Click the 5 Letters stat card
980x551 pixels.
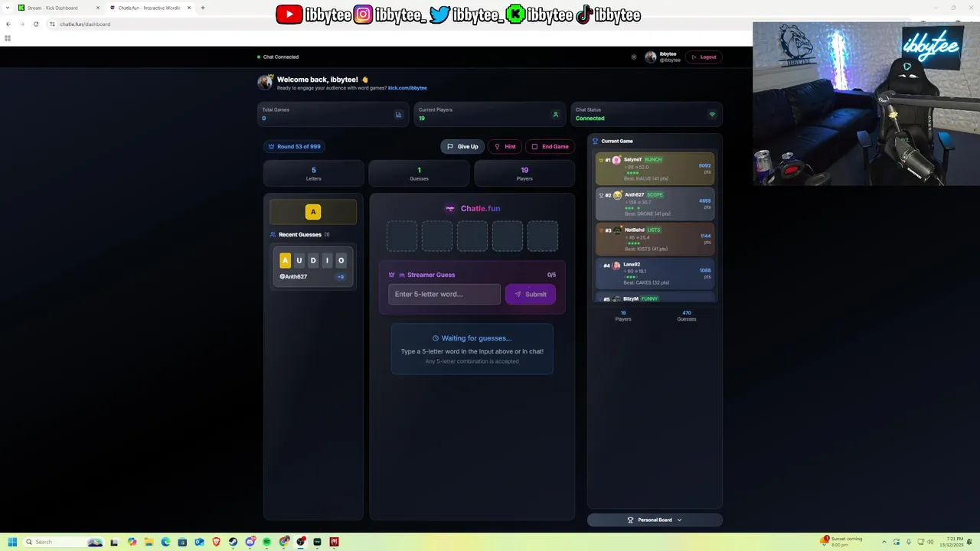[313, 174]
